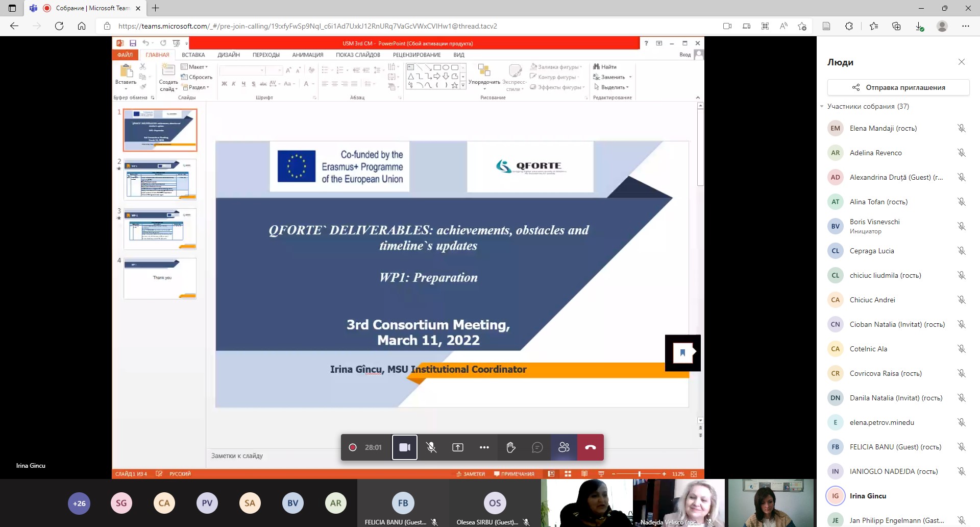Click the share content icon
This screenshot has height=527, width=980.
click(458, 447)
